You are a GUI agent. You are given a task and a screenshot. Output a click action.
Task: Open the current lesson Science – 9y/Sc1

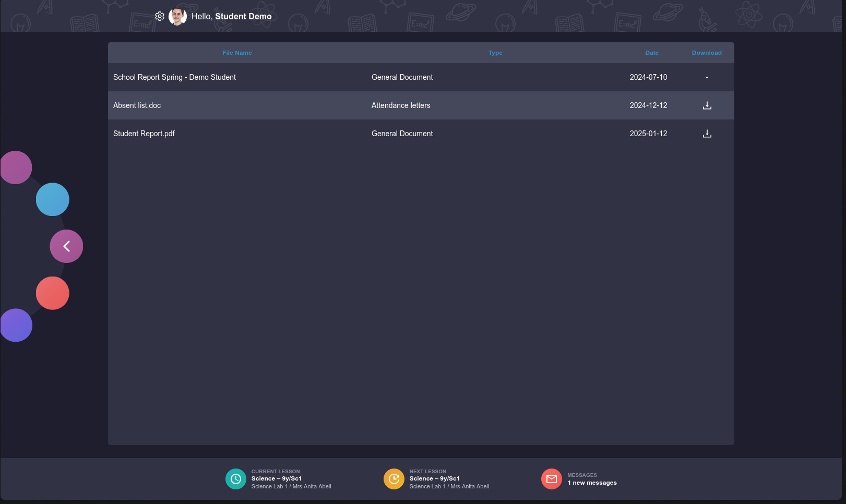coord(277,478)
